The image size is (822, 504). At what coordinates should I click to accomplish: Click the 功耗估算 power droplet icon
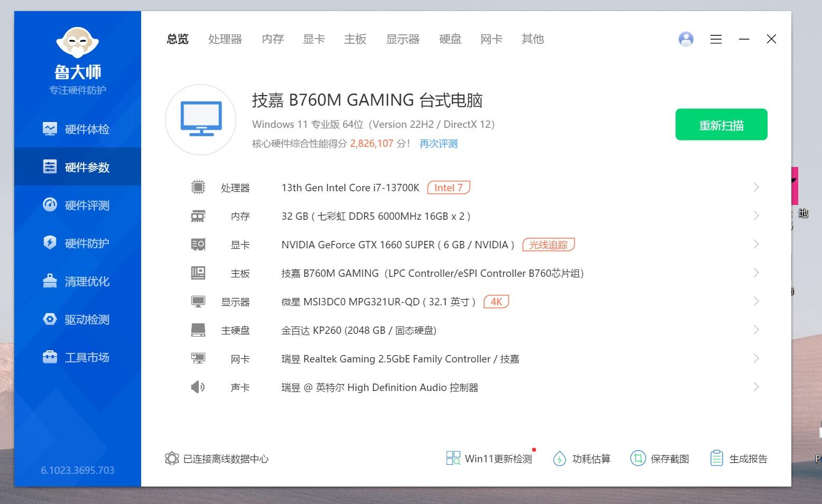point(559,459)
